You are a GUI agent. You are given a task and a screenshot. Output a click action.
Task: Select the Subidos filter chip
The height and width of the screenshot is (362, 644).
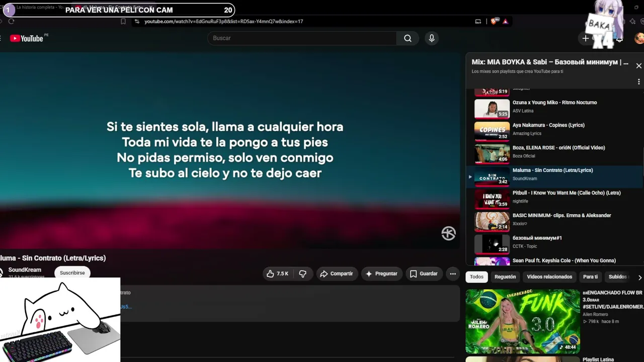[618, 277]
